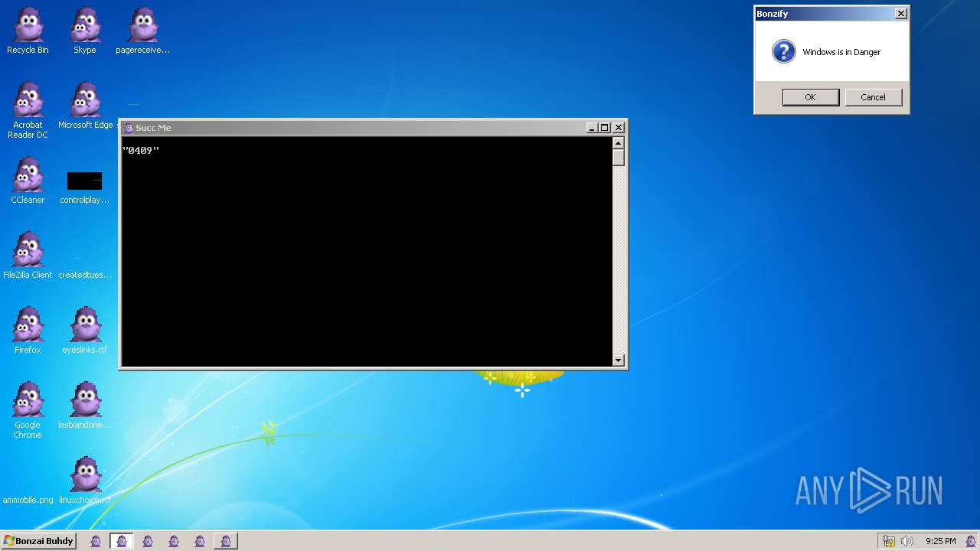Screen dimensions: 980x551
Task: Click the Bonzi taskbar icon beside Bonzai Buhdy button
Action: pos(96,541)
